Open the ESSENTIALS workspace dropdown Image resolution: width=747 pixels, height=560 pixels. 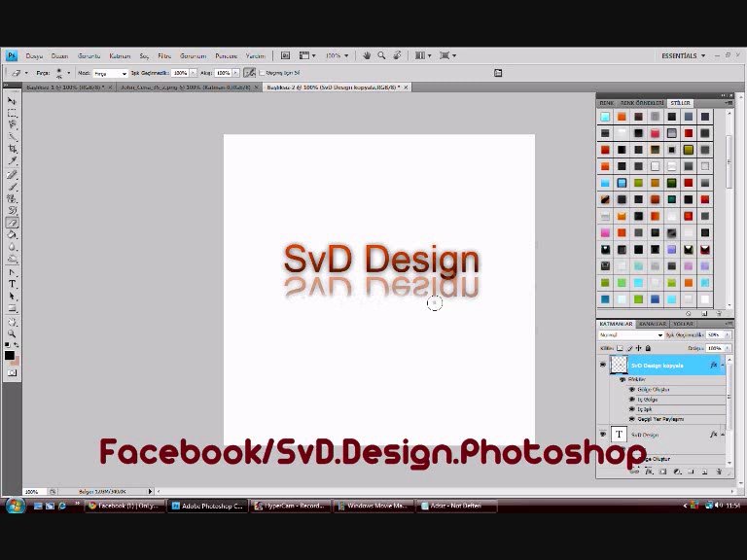[683, 55]
